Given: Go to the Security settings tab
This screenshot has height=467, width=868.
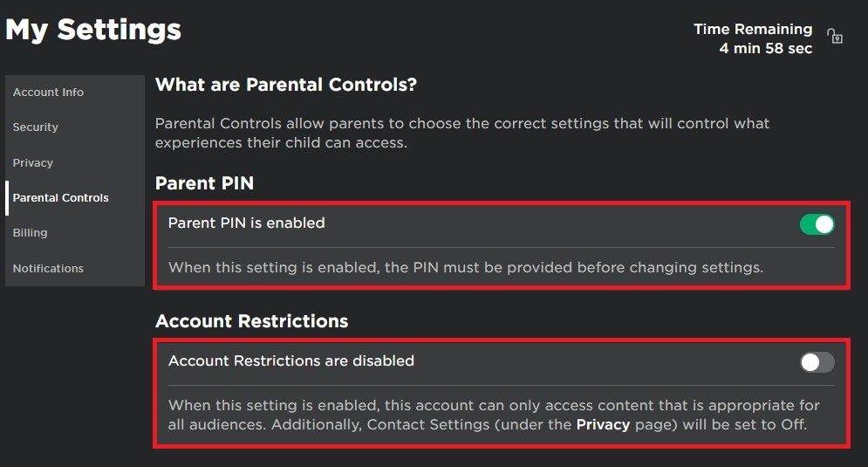Looking at the screenshot, I should (36, 127).
